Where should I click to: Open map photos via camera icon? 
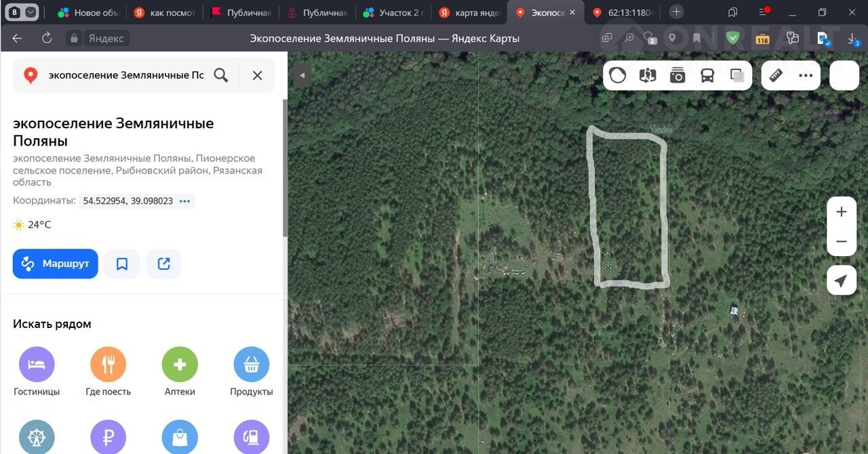coord(677,75)
